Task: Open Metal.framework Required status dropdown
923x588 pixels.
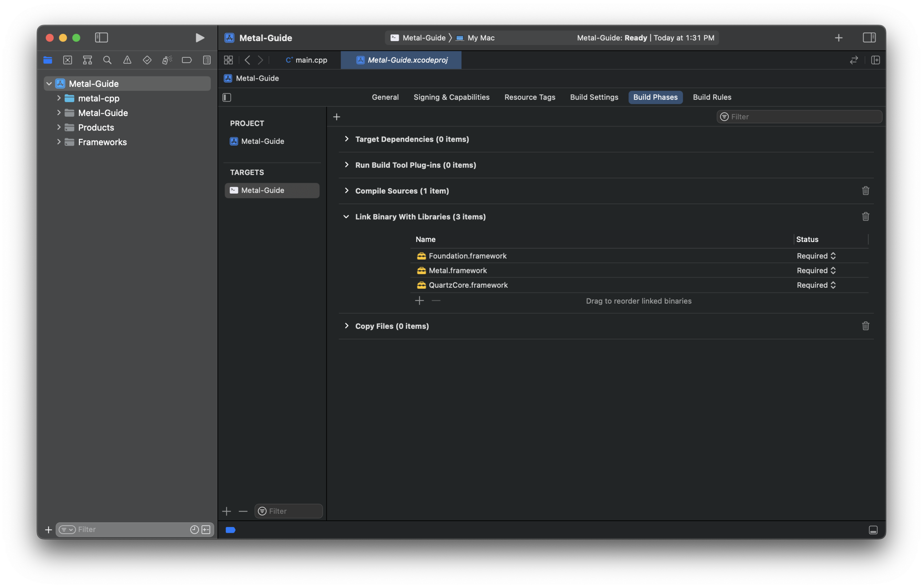Action: [x=816, y=271]
